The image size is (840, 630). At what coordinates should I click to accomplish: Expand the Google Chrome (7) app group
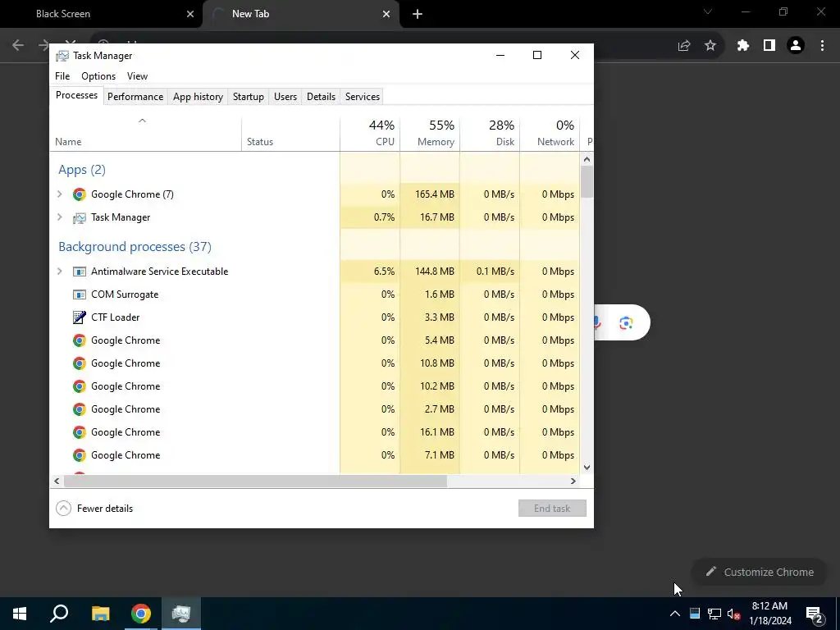[x=59, y=194]
